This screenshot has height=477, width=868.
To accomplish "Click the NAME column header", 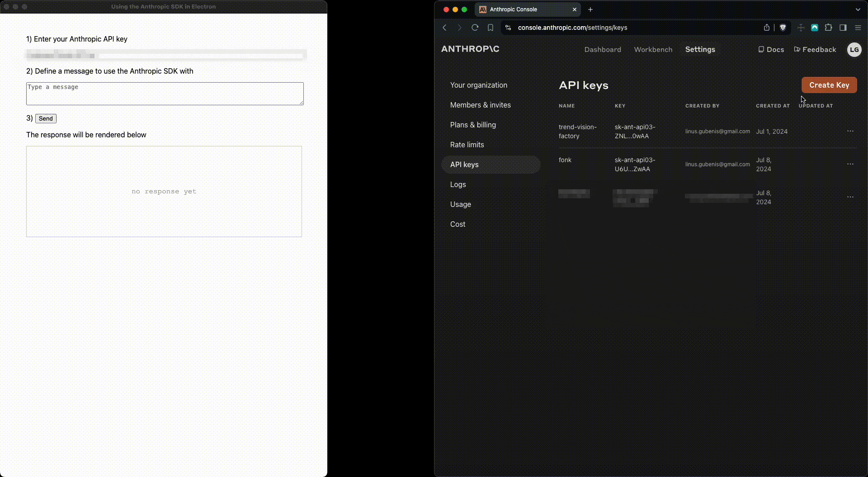I will tap(566, 106).
